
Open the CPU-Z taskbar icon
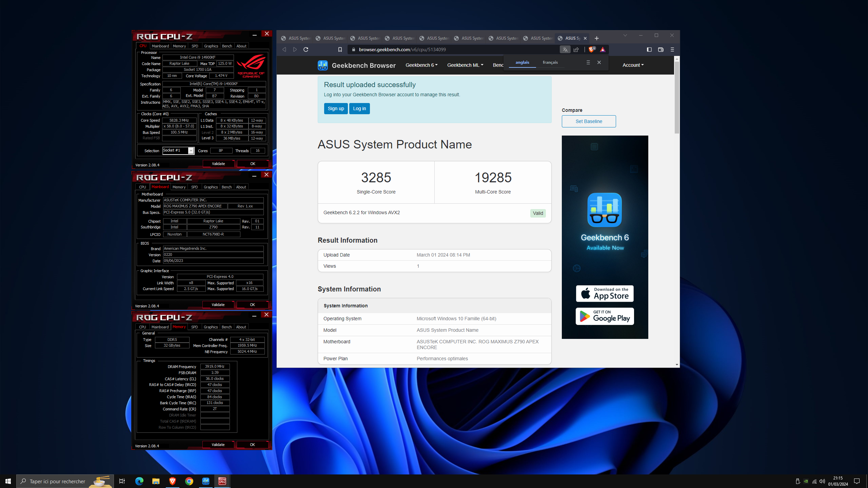coord(222,481)
